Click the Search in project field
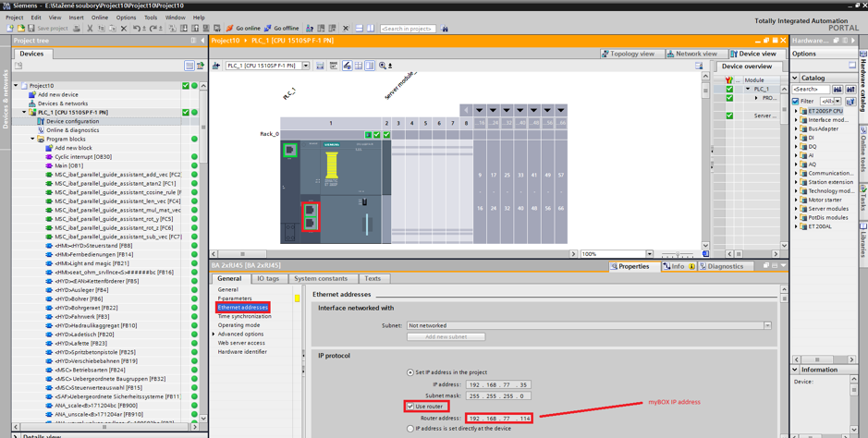 point(408,29)
